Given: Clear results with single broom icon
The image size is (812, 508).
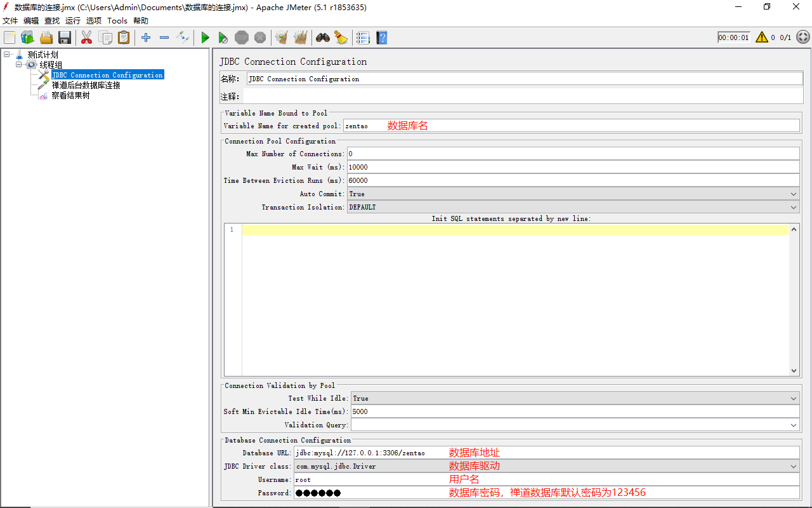Looking at the screenshot, I should pyautogui.click(x=282, y=37).
